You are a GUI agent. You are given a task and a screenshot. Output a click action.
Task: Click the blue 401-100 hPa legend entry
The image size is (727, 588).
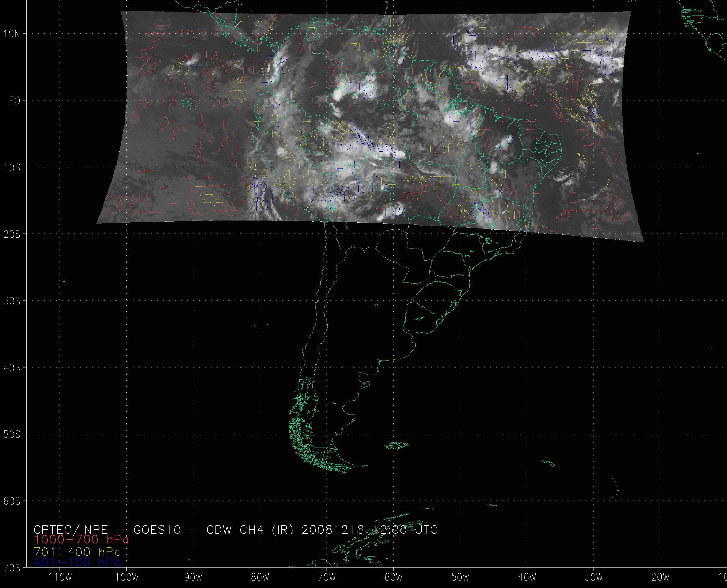tap(77, 562)
